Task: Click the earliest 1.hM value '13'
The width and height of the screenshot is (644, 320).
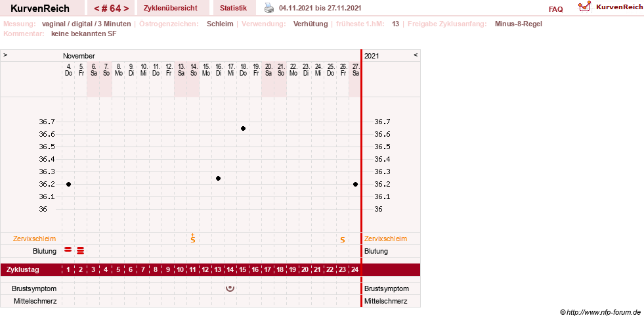Action: [x=395, y=24]
